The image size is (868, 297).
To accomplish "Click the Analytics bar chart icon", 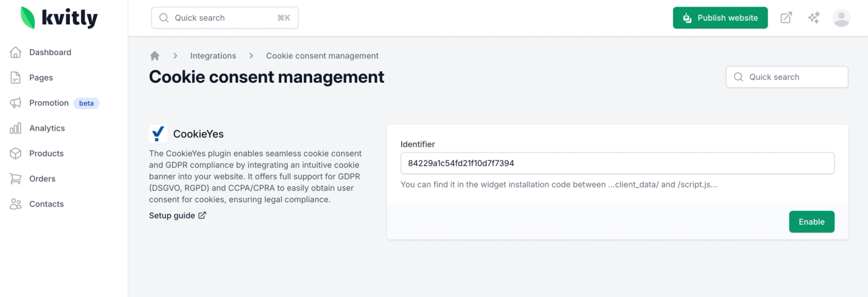I will 16,128.
